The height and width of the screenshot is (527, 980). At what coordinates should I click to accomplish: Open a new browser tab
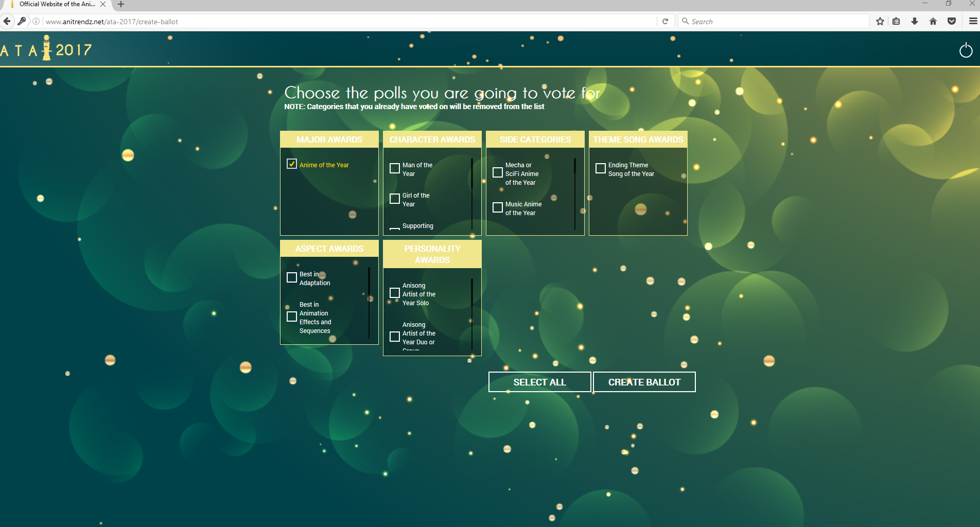pyautogui.click(x=121, y=5)
